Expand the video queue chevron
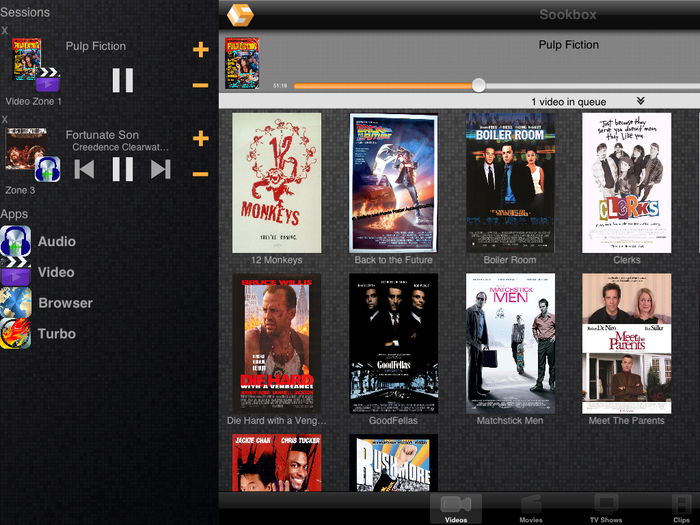 pos(641,101)
